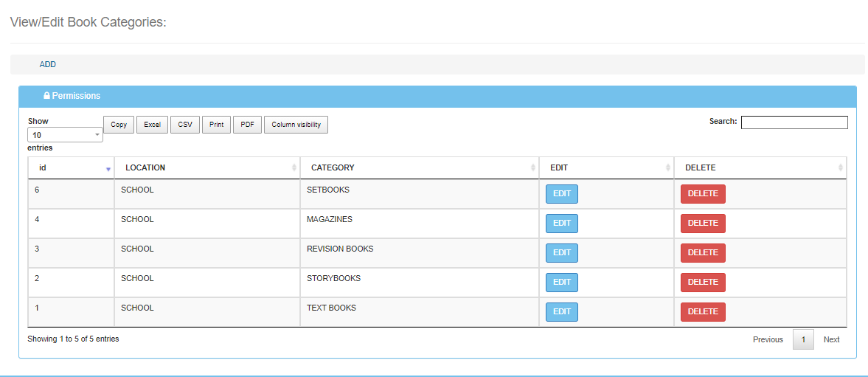868x377 pixels.
Task: Copy table data with Copy button
Action: (119, 125)
